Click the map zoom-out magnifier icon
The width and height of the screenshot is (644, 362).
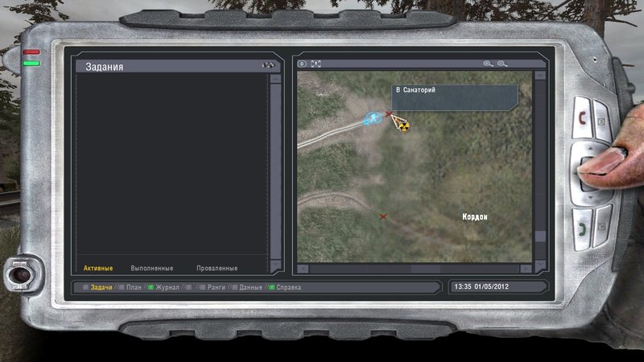click(502, 64)
